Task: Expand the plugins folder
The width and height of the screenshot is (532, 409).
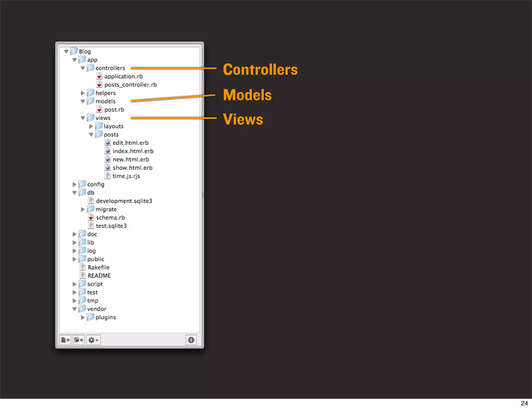Action: pos(83,317)
